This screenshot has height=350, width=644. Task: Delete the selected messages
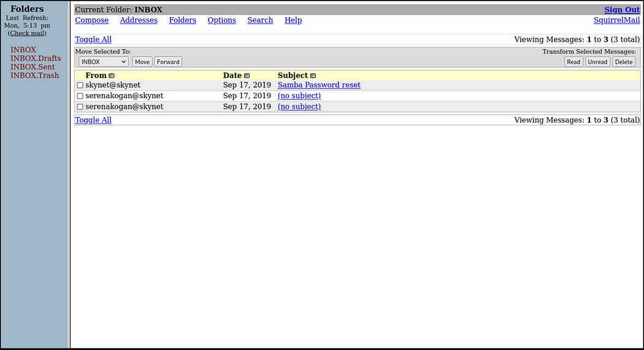point(624,61)
